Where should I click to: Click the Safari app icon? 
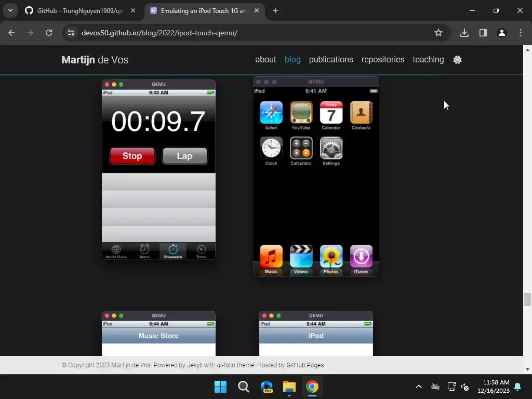(x=271, y=113)
